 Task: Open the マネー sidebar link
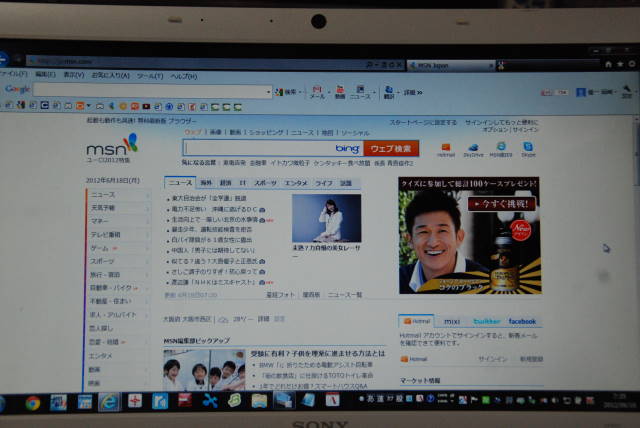(x=100, y=221)
